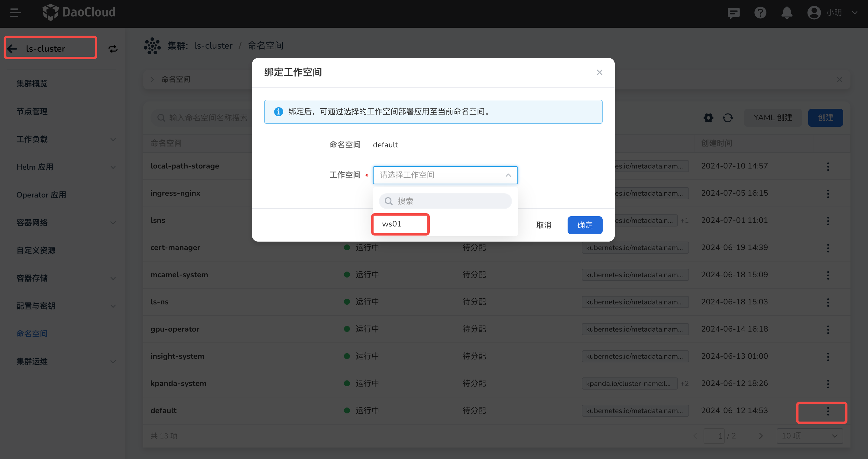Open the table settings gear icon

click(x=708, y=117)
